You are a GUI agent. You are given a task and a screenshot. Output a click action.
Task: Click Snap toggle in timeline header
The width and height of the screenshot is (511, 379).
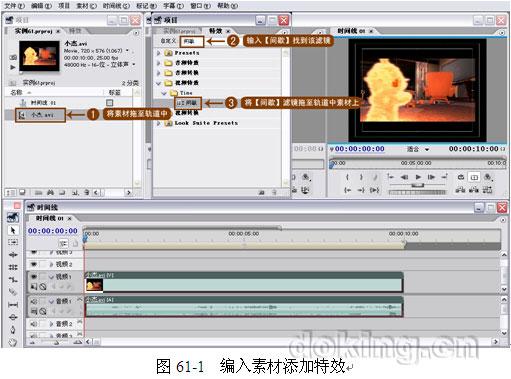63,243
